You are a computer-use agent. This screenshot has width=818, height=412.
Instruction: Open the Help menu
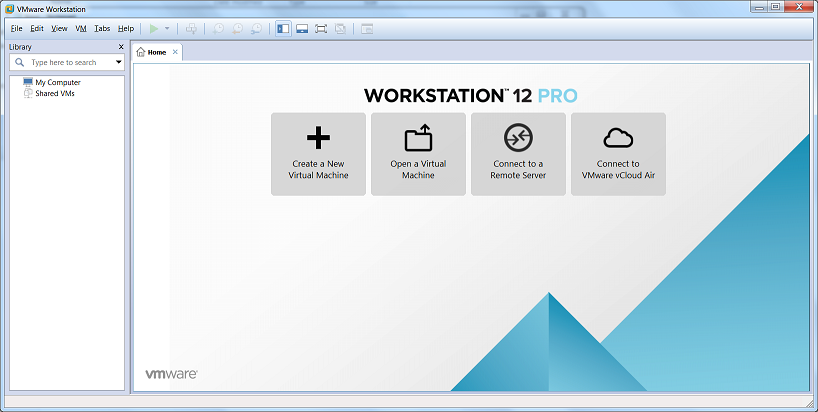tap(126, 29)
